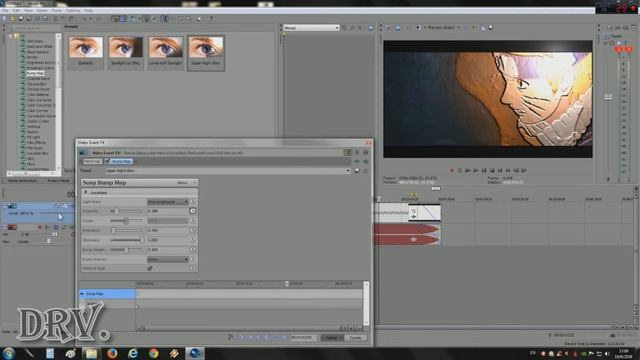This screenshot has width=640, height=360.
Task: Open the Options menu
Action: coord(73,10)
